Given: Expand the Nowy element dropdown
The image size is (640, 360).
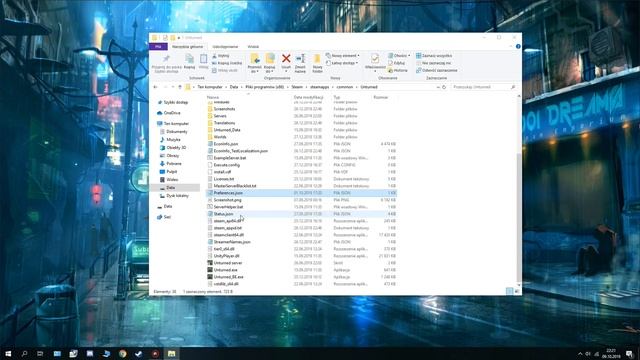Looking at the screenshot, I should [342, 56].
